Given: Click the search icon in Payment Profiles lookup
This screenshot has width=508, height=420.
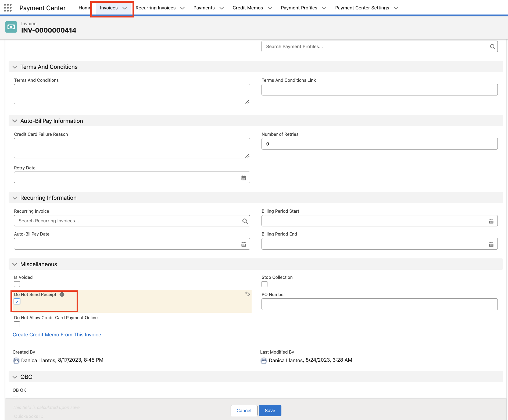Looking at the screenshot, I should click(492, 47).
